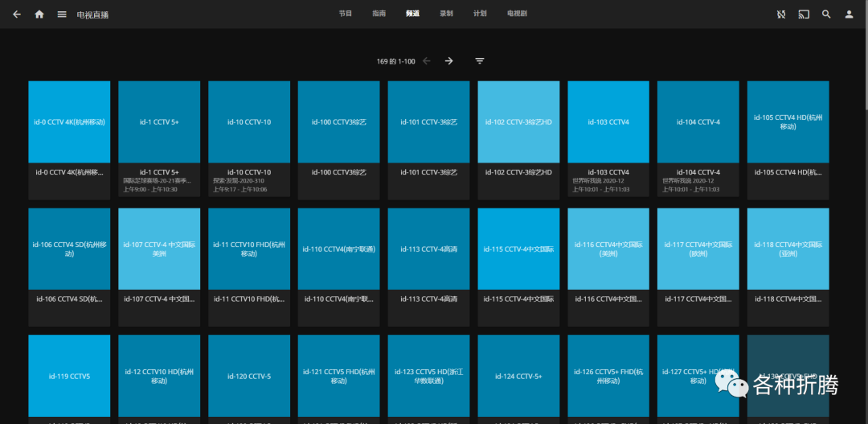Play the id-10 CCTV-10 channel thumbnail
Viewport: 868px width, 424px height.
coord(249,122)
